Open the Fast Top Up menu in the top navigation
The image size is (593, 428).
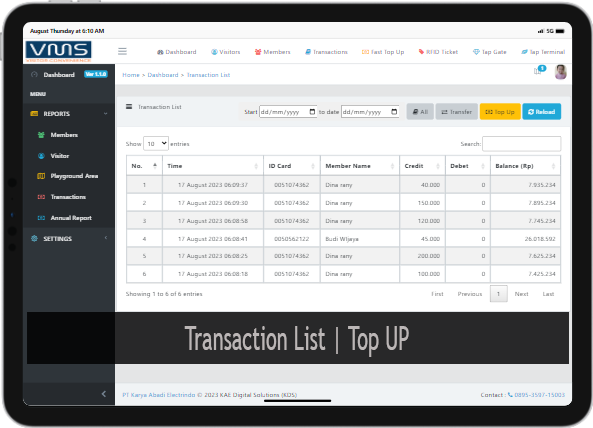click(x=383, y=52)
